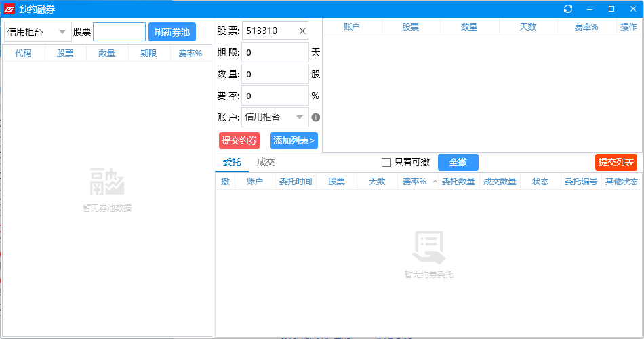This screenshot has height=339, width=644.
Task: Click the 委托编号 column header
Action: [581, 182]
